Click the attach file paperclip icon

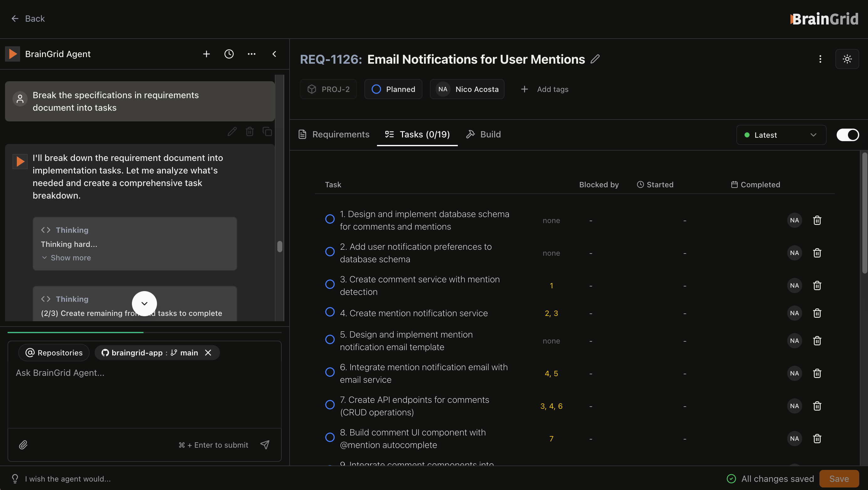(x=23, y=445)
